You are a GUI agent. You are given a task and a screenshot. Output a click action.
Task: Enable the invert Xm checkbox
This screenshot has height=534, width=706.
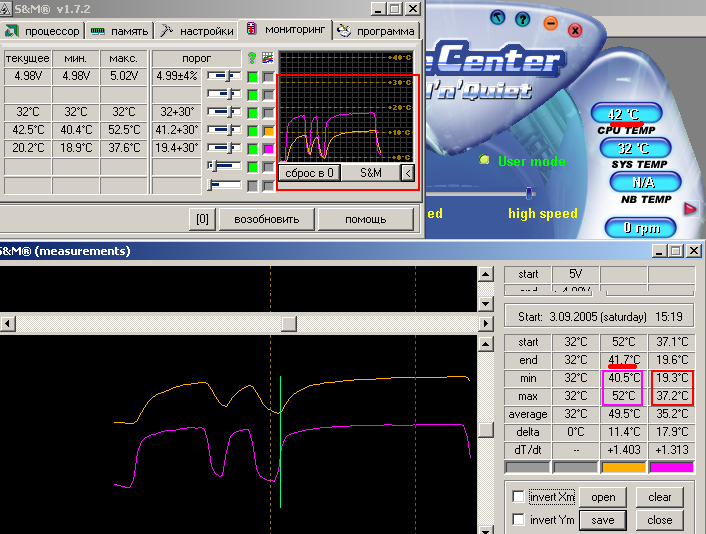pyautogui.click(x=517, y=497)
